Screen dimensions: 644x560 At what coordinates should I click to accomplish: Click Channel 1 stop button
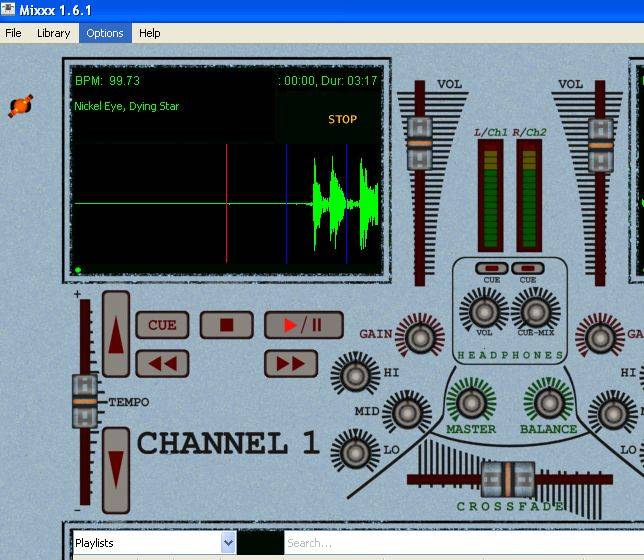[227, 325]
